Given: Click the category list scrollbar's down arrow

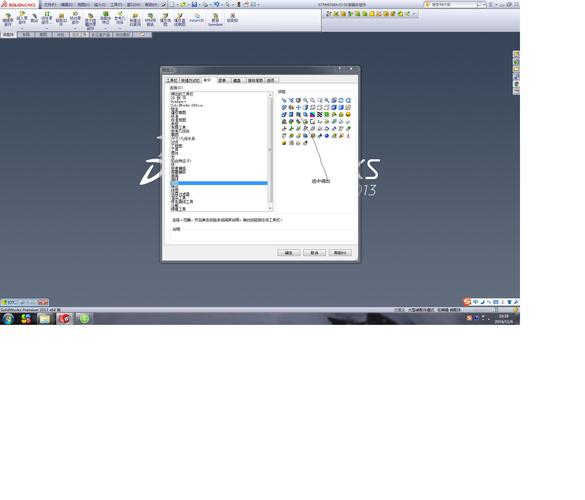Looking at the screenshot, I should 270,209.
